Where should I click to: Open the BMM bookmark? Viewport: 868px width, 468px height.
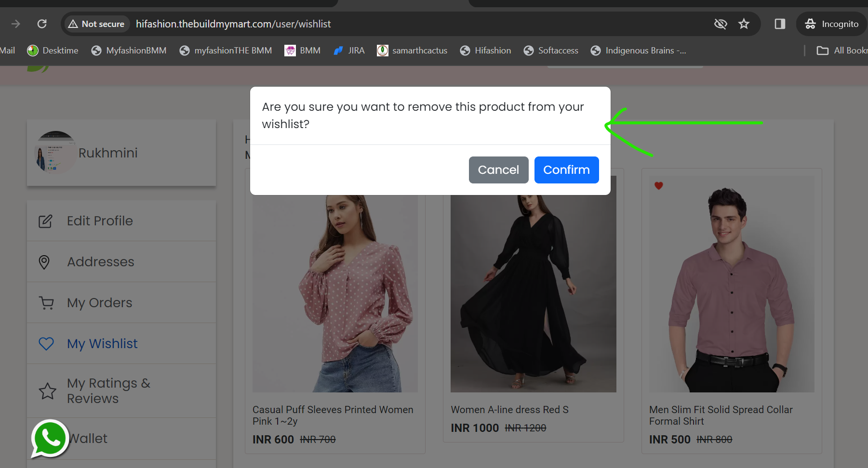coord(303,51)
